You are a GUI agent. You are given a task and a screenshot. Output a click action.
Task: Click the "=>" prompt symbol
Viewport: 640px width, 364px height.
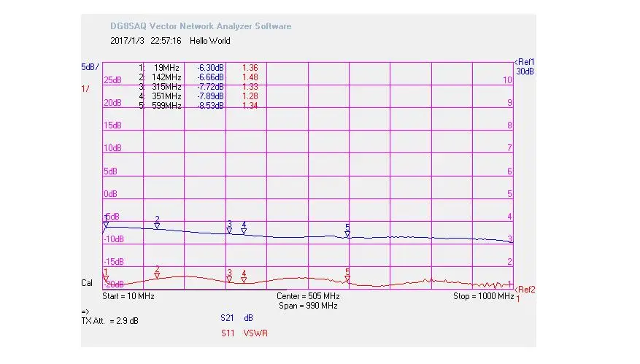[85, 311]
